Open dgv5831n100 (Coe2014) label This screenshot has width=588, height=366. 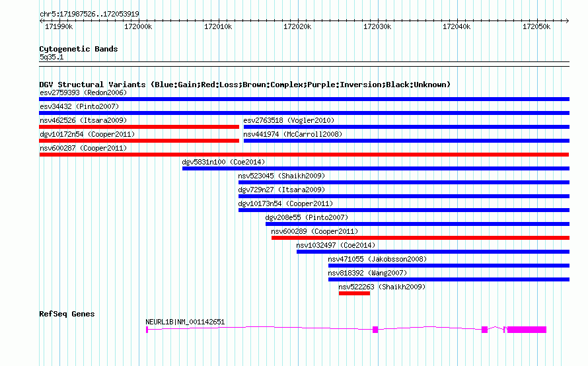coord(223,162)
